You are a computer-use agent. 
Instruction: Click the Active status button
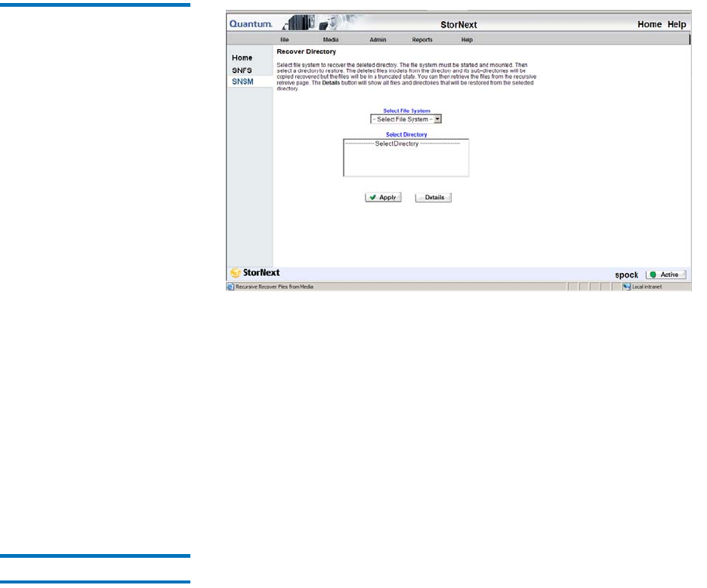point(666,275)
